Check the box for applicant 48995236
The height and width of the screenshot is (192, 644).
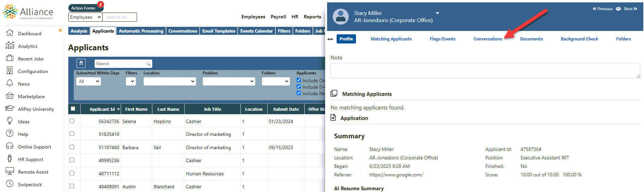point(72,160)
